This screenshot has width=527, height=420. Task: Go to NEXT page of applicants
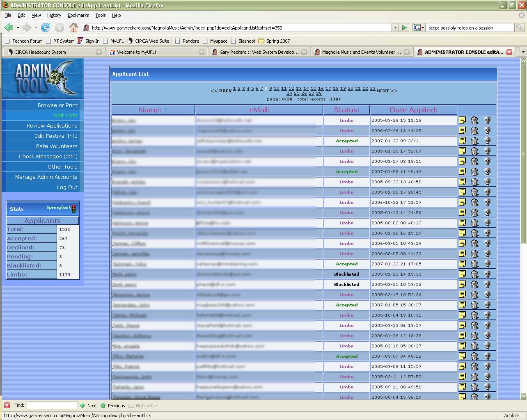tap(387, 91)
